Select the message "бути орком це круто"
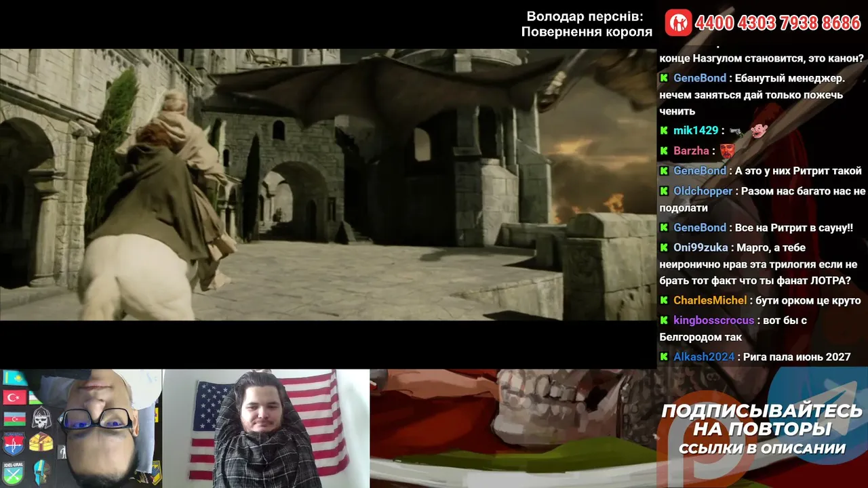Screen dimensions: 868x488 click(x=810, y=300)
